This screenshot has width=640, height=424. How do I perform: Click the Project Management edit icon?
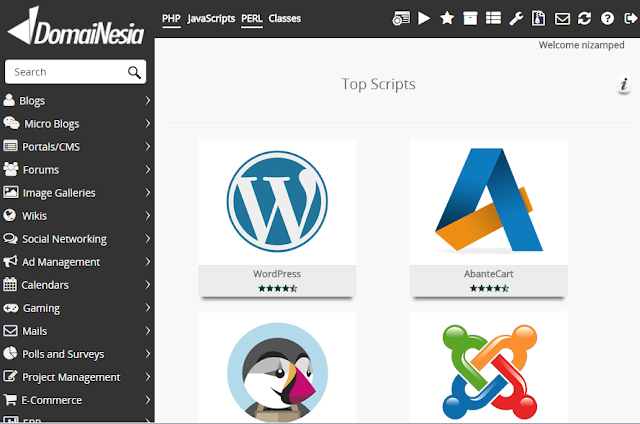tap(10, 376)
